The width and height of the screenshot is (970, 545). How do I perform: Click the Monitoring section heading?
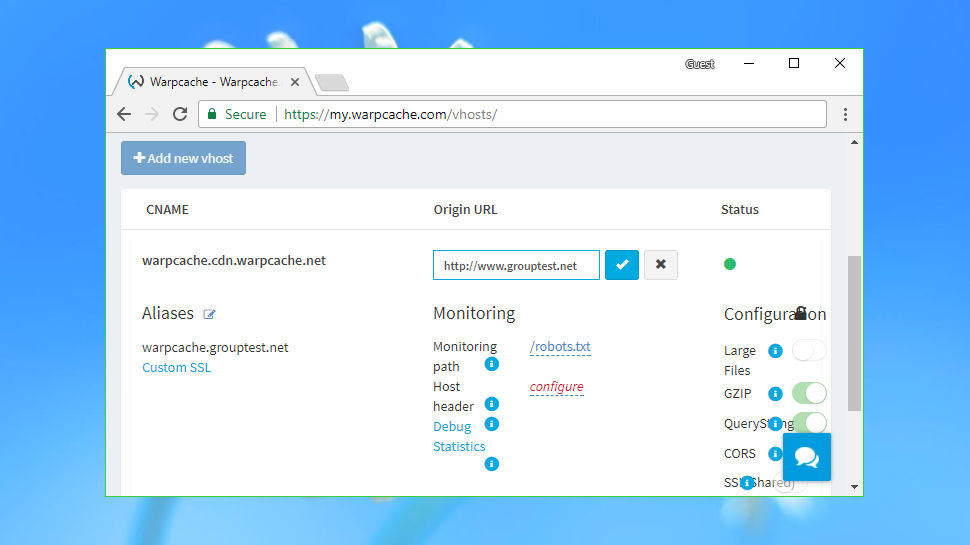(x=474, y=313)
